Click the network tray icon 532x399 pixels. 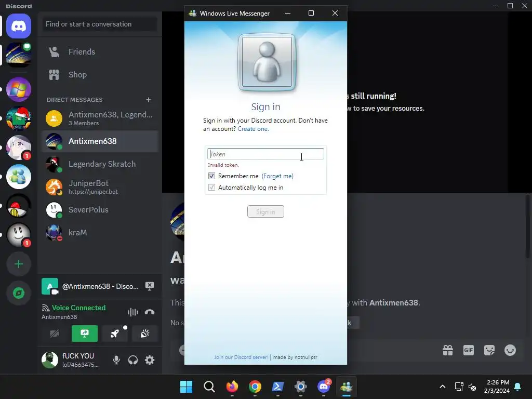click(459, 387)
